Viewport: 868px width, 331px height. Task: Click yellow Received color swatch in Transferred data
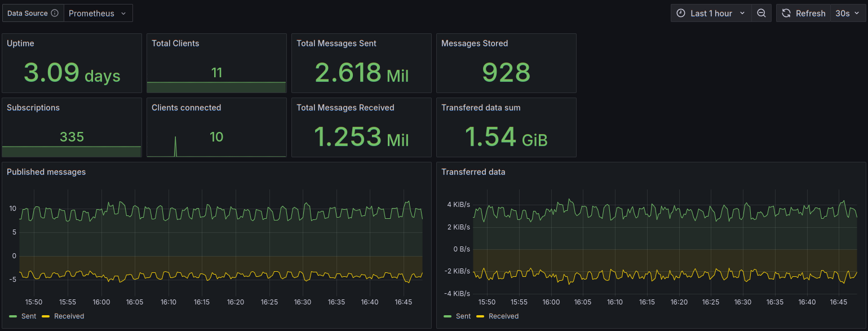(x=481, y=316)
